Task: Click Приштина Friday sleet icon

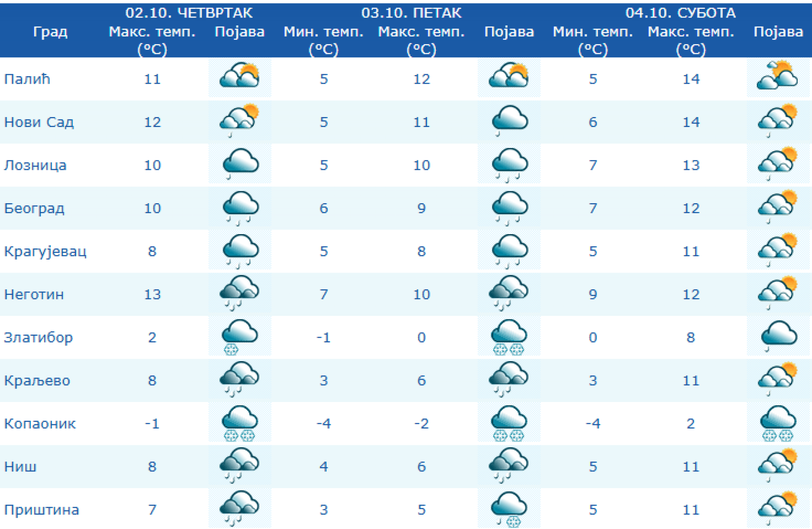Action: (x=509, y=509)
